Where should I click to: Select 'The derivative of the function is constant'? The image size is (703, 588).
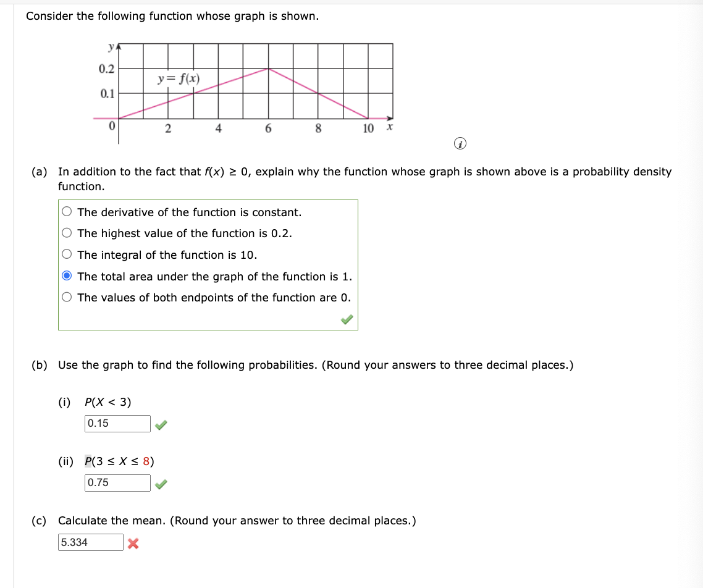65,212
